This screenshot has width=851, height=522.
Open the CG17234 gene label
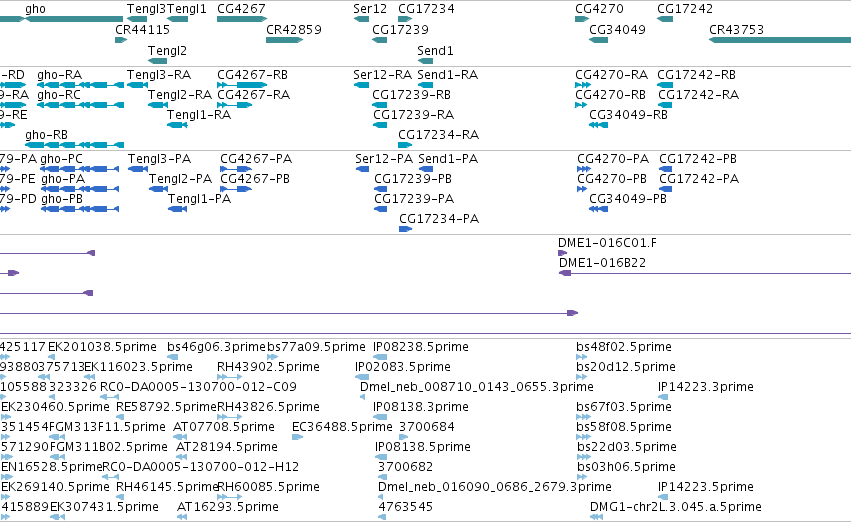click(x=427, y=9)
